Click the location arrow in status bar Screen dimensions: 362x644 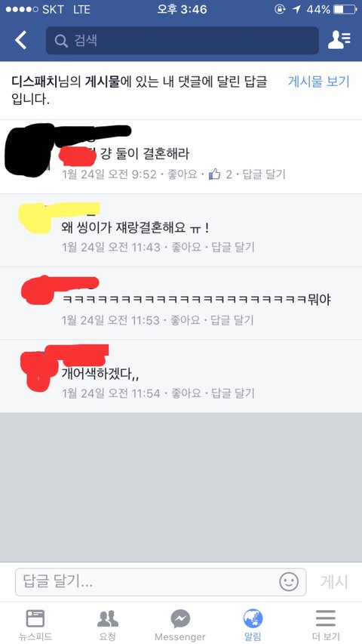tap(296, 10)
